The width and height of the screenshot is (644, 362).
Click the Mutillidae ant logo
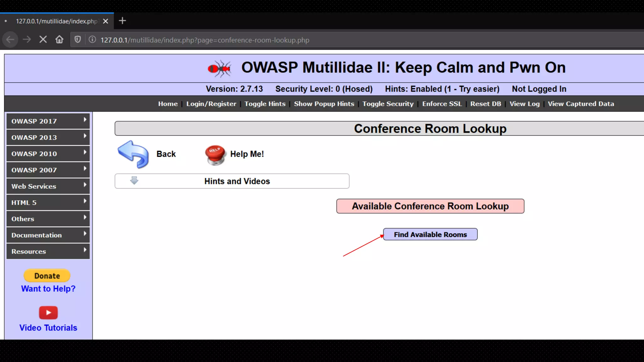219,68
